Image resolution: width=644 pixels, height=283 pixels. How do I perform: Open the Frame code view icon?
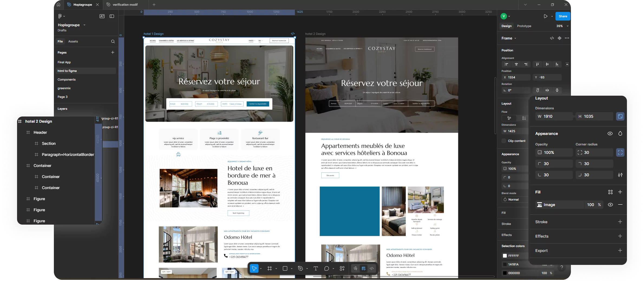click(552, 38)
